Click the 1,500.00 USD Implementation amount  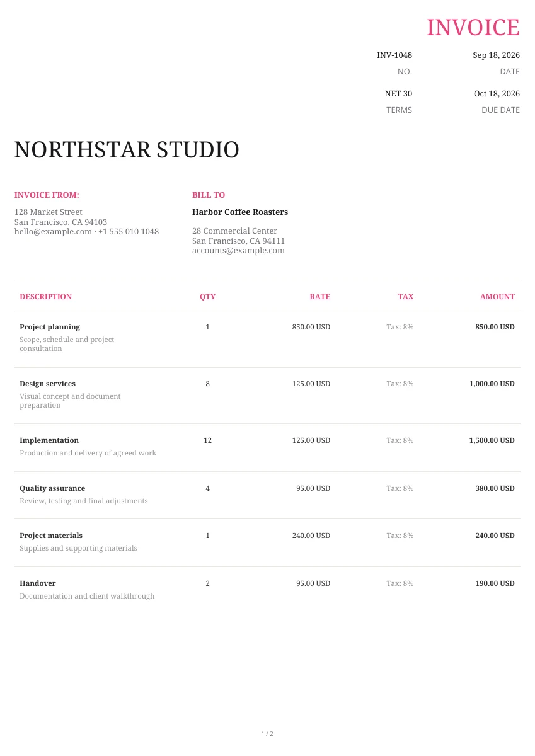[x=492, y=441]
